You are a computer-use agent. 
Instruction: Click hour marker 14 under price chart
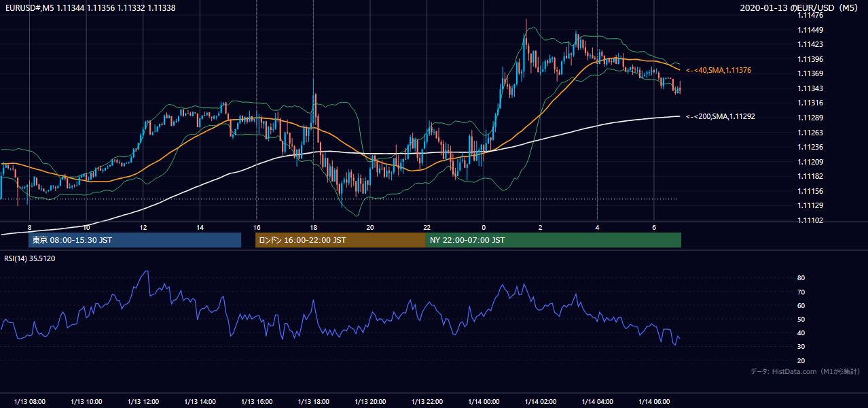coord(200,227)
